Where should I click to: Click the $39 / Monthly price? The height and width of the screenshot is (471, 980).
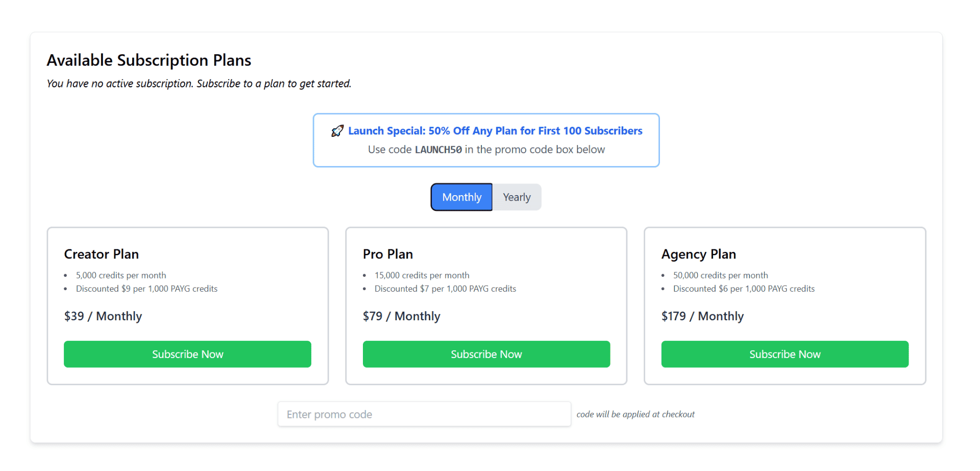click(103, 316)
